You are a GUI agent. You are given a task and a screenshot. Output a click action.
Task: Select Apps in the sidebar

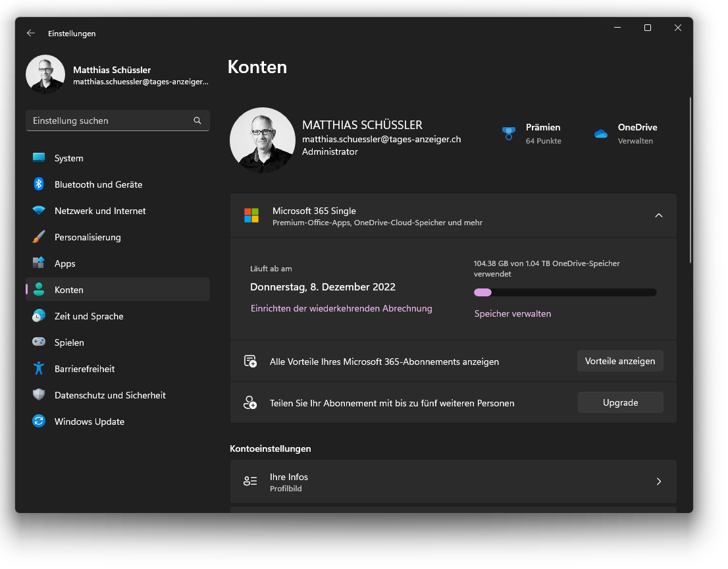point(118,263)
